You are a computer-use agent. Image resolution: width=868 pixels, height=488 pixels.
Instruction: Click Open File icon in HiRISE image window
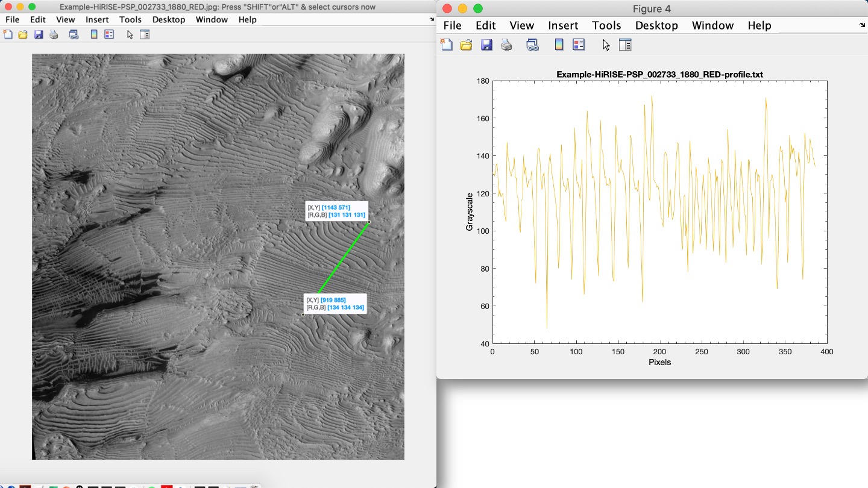(23, 35)
